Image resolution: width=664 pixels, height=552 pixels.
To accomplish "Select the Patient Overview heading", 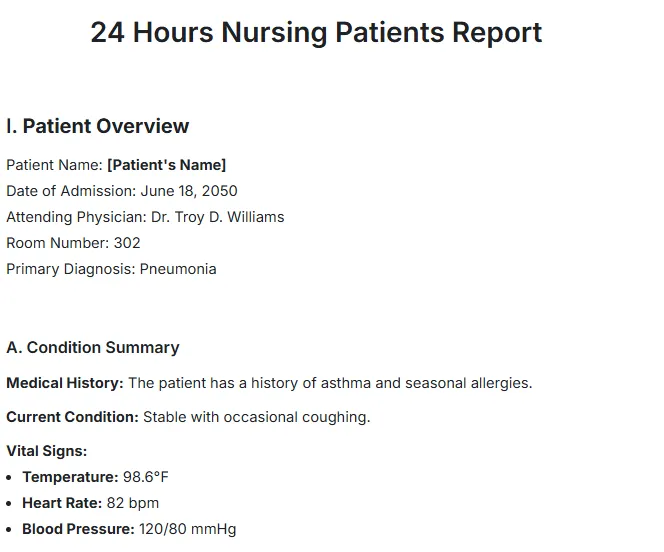I will pos(98,126).
